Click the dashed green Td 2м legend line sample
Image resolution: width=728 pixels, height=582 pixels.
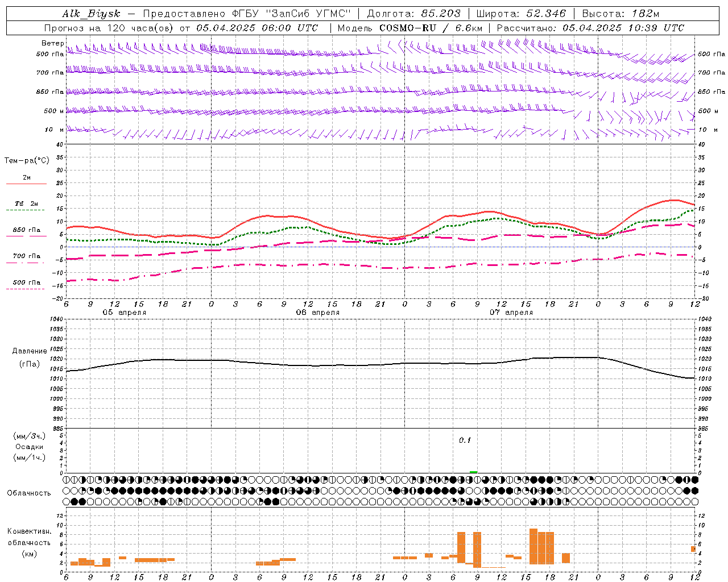coord(25,210)
